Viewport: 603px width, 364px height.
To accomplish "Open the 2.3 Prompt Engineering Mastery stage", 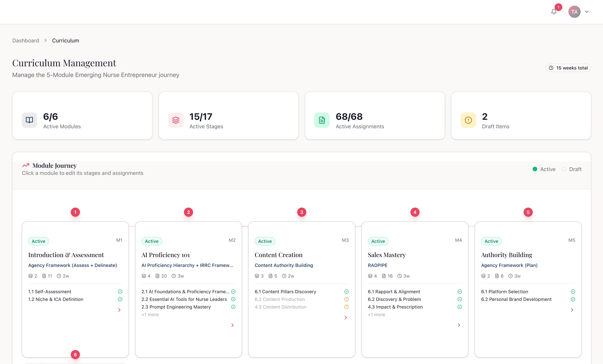I will [176, 307].
